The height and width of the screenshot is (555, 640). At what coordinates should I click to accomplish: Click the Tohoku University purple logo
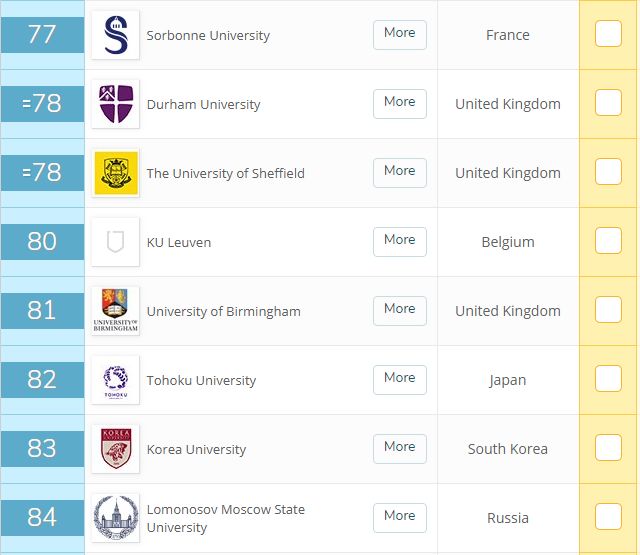click(x=115, y=380)
